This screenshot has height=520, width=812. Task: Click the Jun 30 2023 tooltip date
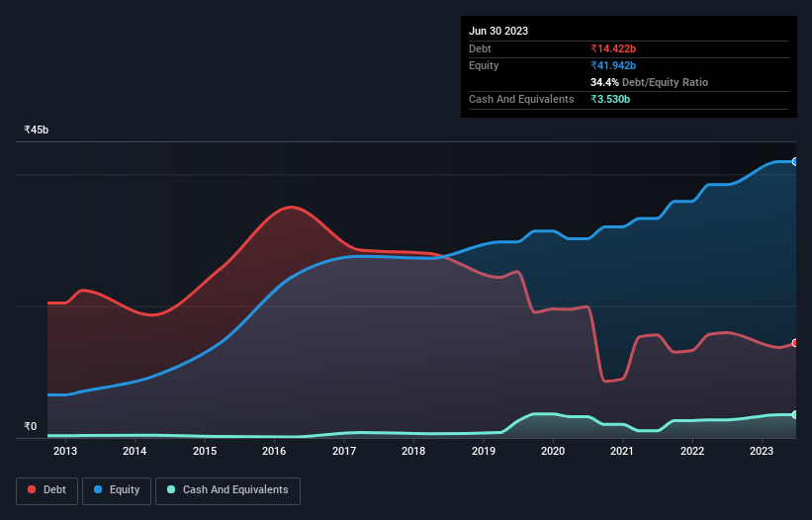pyautogui.click(x=498, y=31)
